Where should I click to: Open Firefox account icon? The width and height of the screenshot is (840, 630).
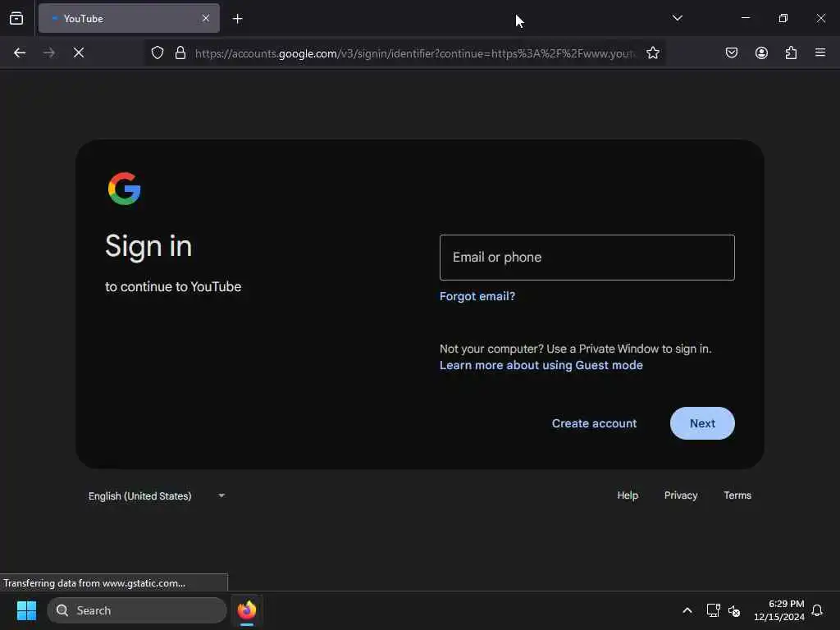pyautogui.click(x=761, y=52)
